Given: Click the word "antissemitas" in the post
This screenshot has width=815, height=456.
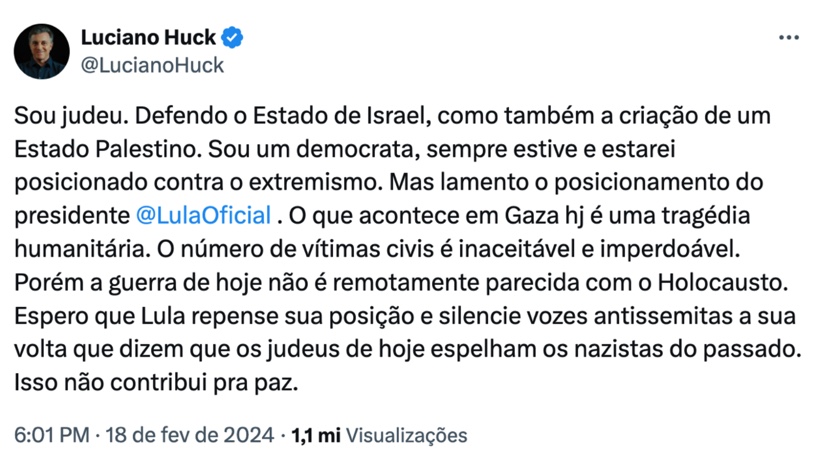Looking at the screenshot, I should click(640, 315).
